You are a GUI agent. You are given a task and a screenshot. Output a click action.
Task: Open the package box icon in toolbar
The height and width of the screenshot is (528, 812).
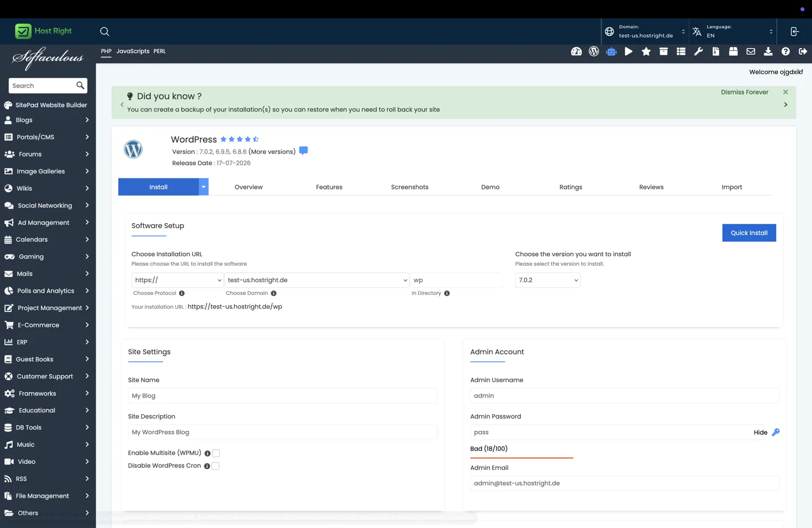pyautogui.click(x=733, y=51)
